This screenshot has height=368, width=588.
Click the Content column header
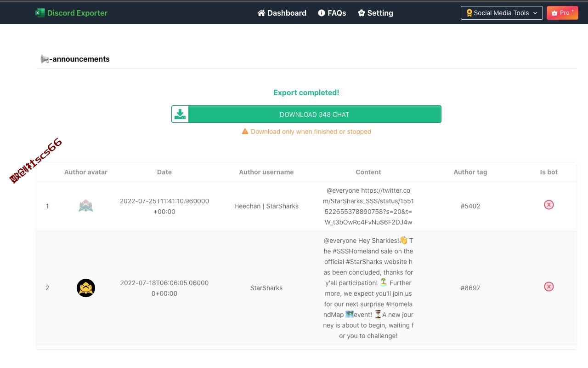click(368, 172)
